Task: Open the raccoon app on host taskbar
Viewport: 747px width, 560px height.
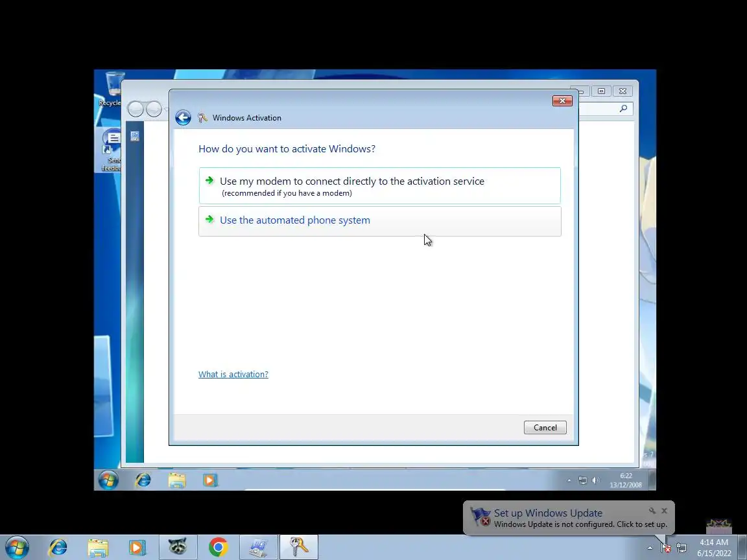Action: pos(177,546)
